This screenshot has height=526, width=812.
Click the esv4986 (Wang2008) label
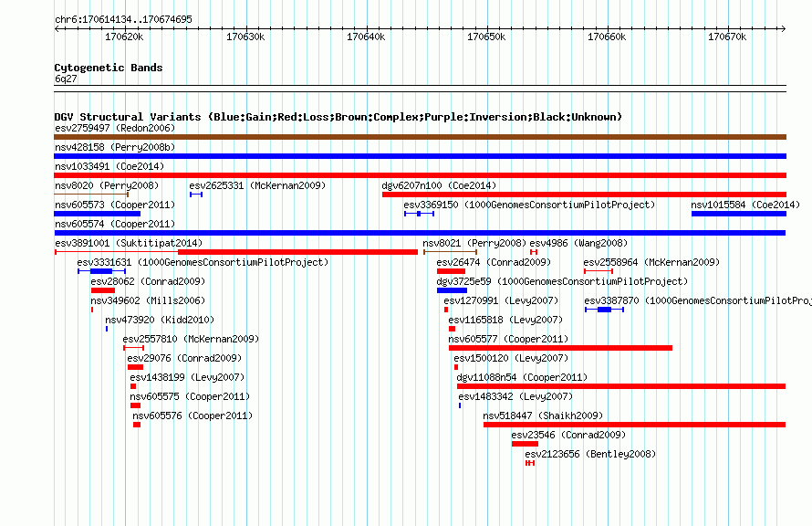coord(578,243)
